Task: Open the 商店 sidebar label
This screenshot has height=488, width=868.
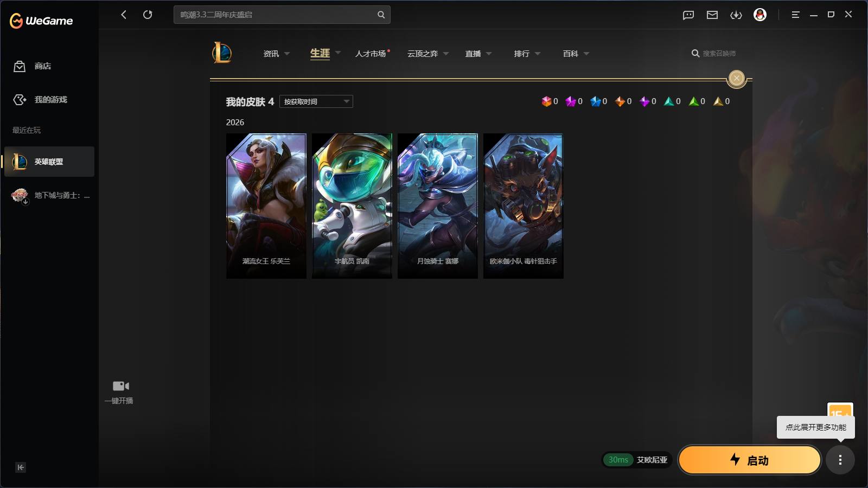Action: (x=43, y=66)
